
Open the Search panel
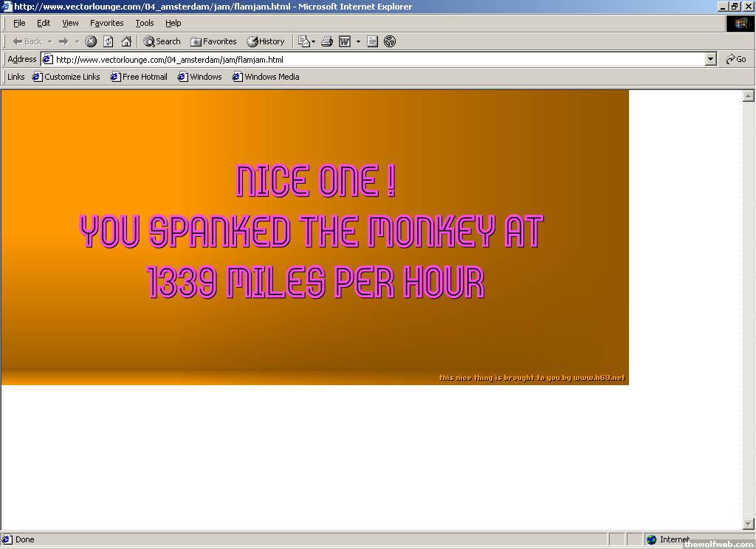pos(162,41)
